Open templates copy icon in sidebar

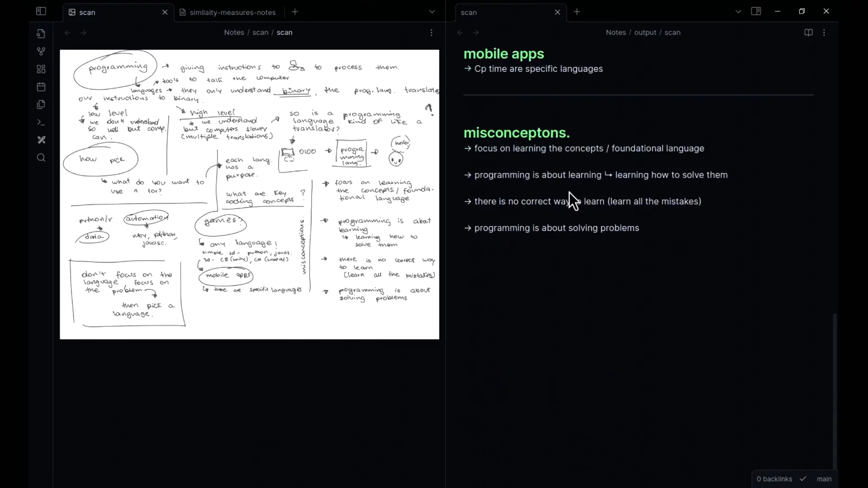pyautogui.click(x=41, y=104)
